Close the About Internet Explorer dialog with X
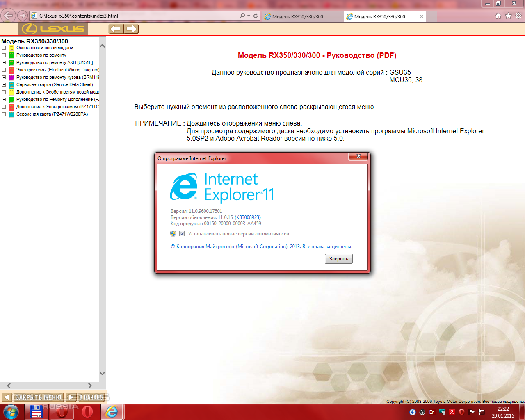Viewport: 525px width, 420px height. [x=358, y=156]
